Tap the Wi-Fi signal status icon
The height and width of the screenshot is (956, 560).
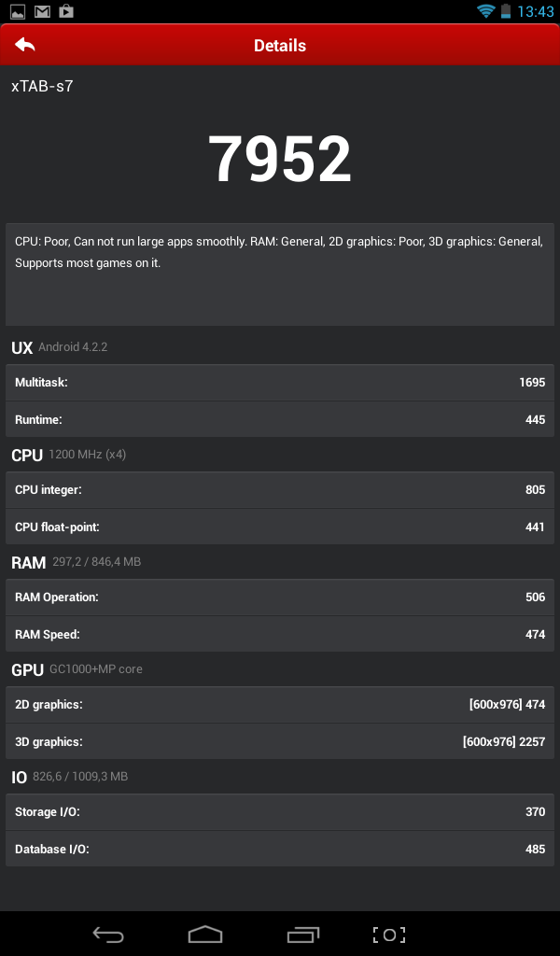tap(485, 12)
